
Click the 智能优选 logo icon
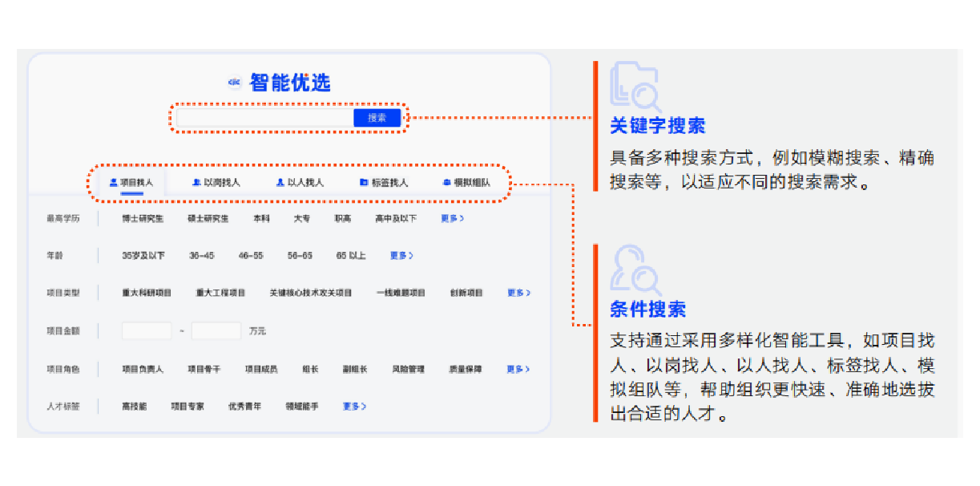235,83
